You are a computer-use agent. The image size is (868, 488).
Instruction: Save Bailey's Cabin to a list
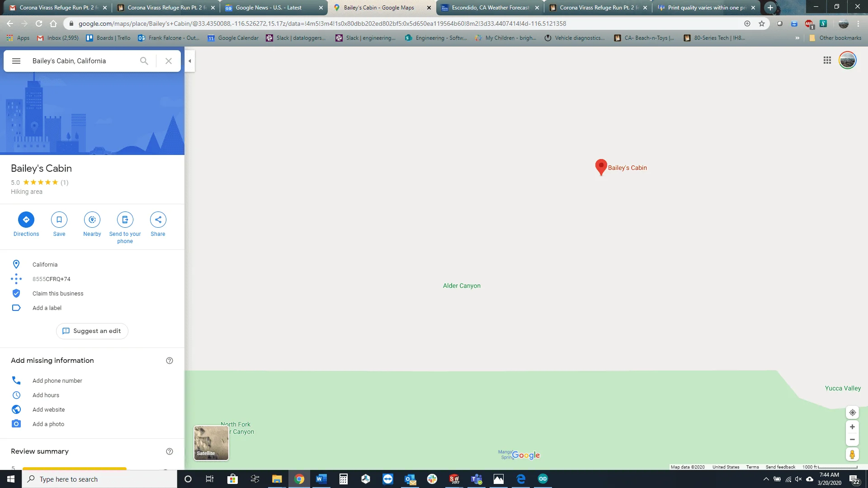click(x=59, y=224)
